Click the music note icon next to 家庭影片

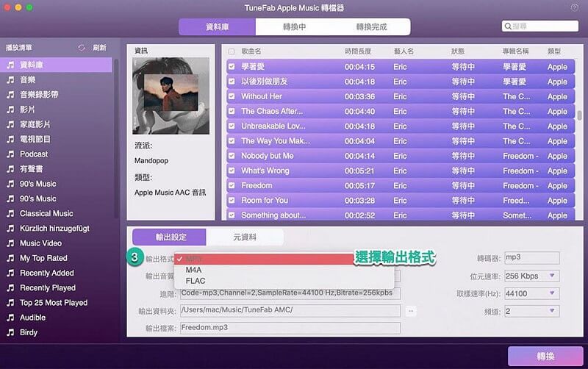tap(10, 124)
